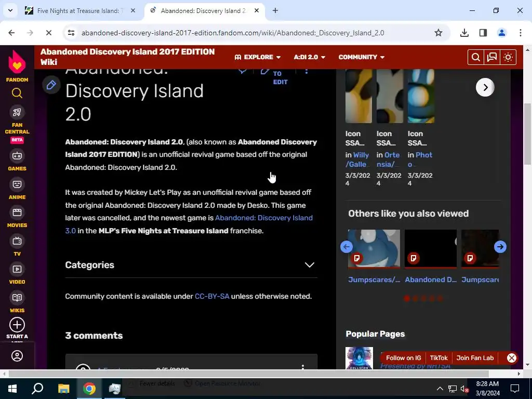532x399 pixels.
Task: Open the wiki search magnifier icon
Action: coord(476,57)
